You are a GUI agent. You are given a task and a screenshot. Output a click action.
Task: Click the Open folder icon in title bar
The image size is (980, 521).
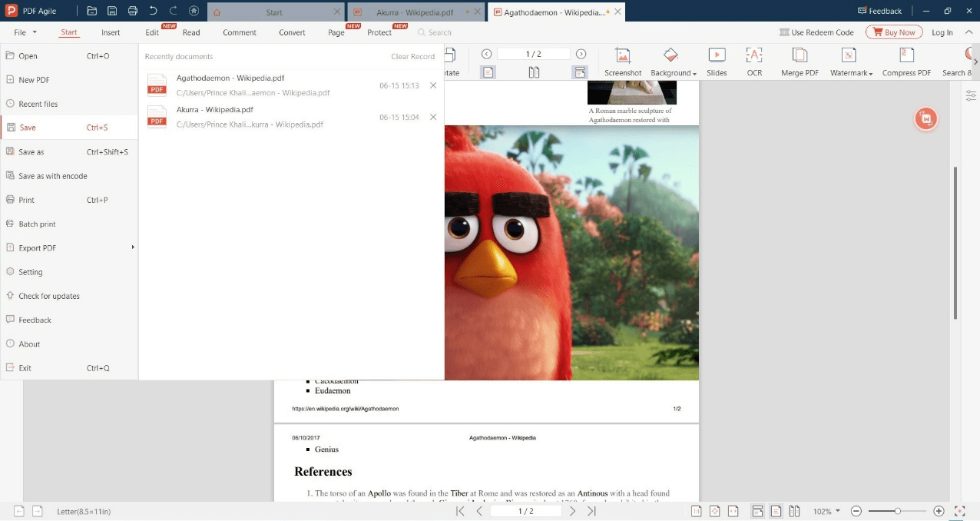tap(92, 12)
